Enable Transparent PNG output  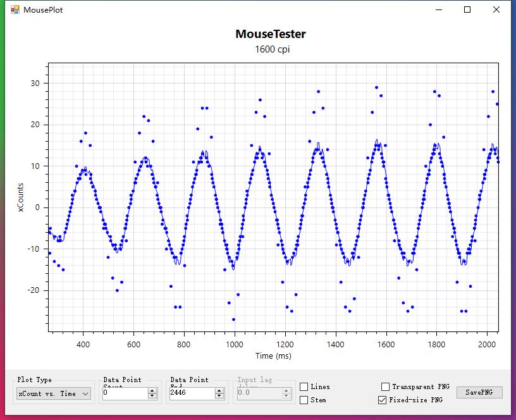tap(384, 386)
